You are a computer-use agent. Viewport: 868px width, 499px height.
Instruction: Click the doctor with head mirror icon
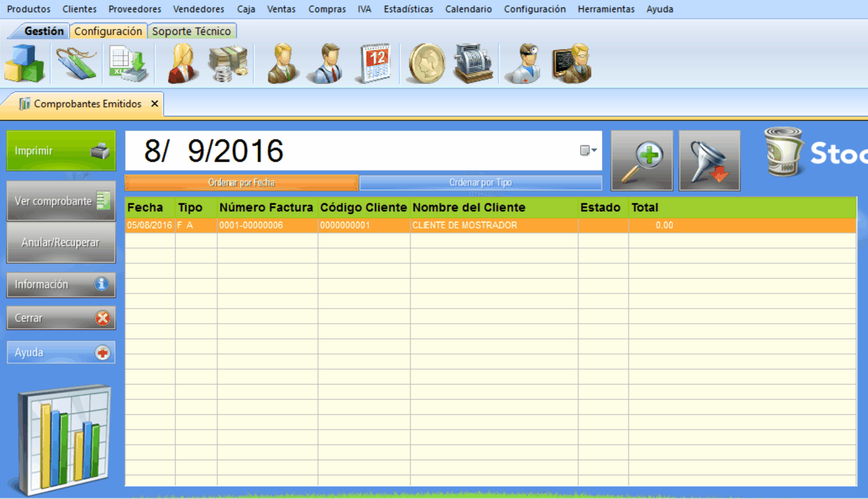tap(524, 63)
